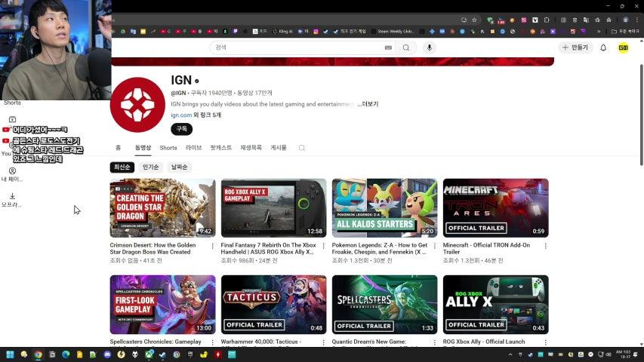This screenshot has height=362, width=644.
Task: Switch to the 게시물 tab
Action: (x=278, y=147)
